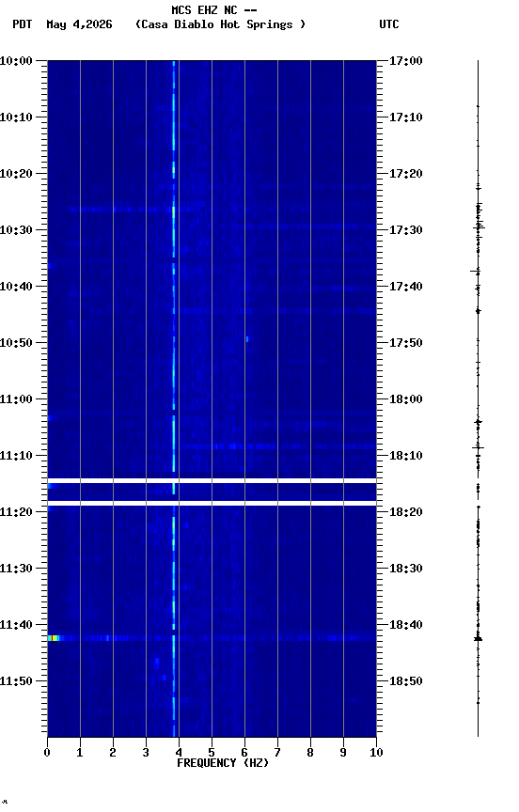The width and height of the screenshot is (519, 812).
Task: Click the 0 Hz axis tick label
Action: (x=47, y=753)
